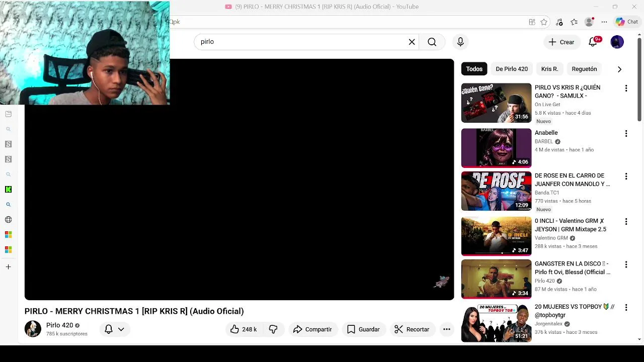The width and height of the screenshot is (644, 362).
Task: Click the magnifier search button
Action: [432, 42]
